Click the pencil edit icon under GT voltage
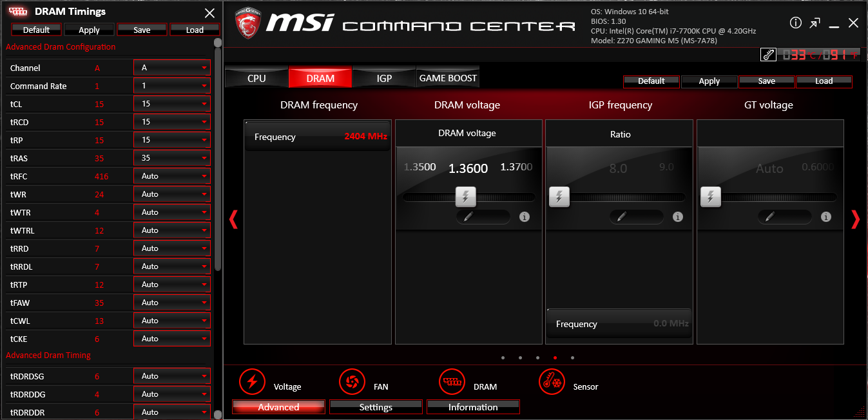 pos(771,217)
